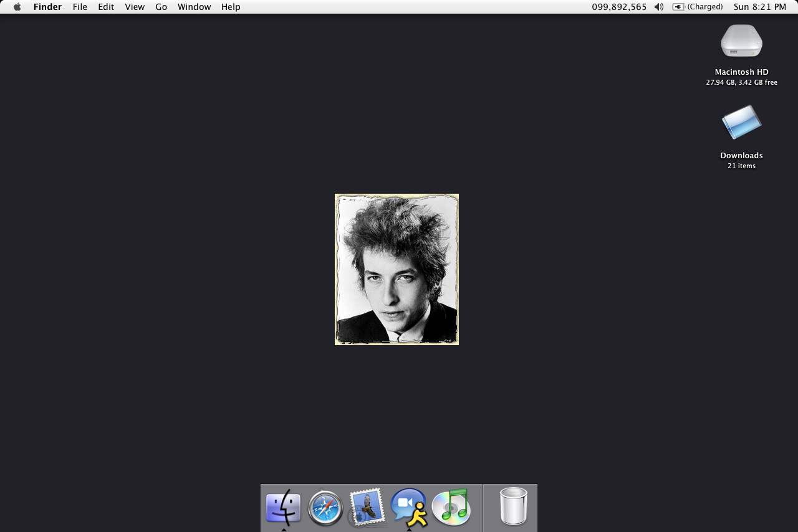Image resolution: width=798 pixels, height=532 pixels.
Task: Click the 21 items text under Downloads
Action: [x=741, y=166]
